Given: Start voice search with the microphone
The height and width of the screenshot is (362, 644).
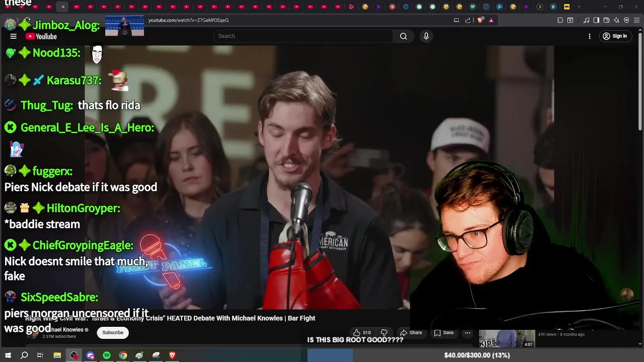Looking at the screenshot, I should pyautogui.click(x=426, y=36).
